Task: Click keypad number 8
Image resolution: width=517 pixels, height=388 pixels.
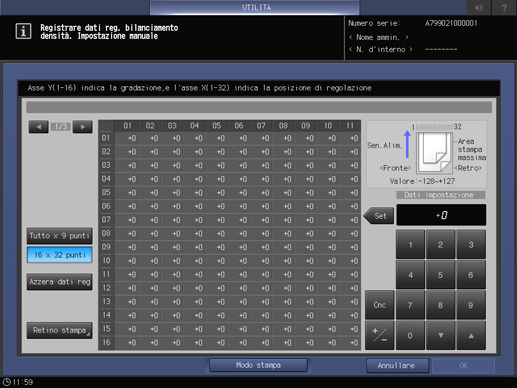Action: point(441,305)
